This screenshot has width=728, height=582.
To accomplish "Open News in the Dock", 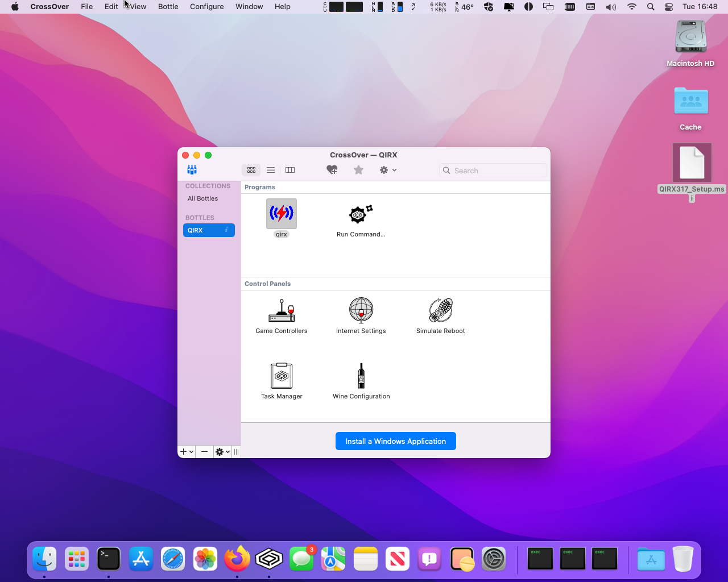I will click(398, 559).
